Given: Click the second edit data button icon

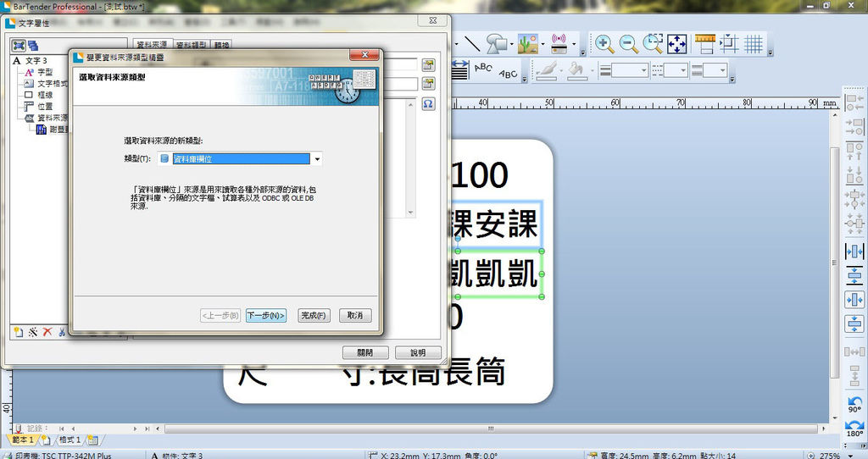Looking at the screenshot, I should click(x=428, y=84).
